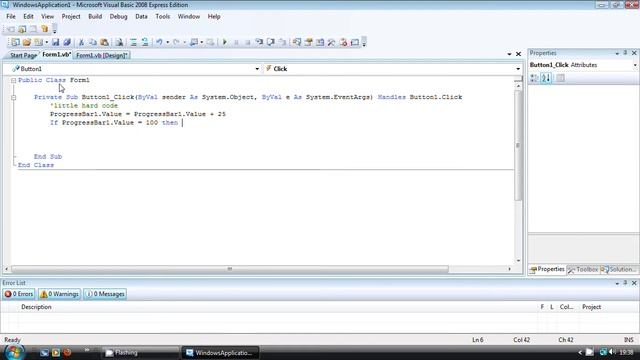Open the Error List window position dropdown
The image size is (640, 360).
(617, 283)
